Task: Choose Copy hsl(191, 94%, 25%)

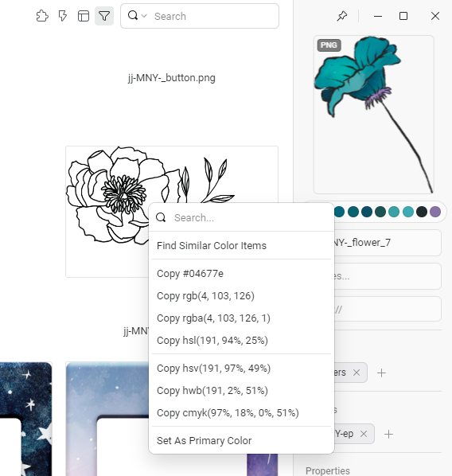Action: pos(212,341)
